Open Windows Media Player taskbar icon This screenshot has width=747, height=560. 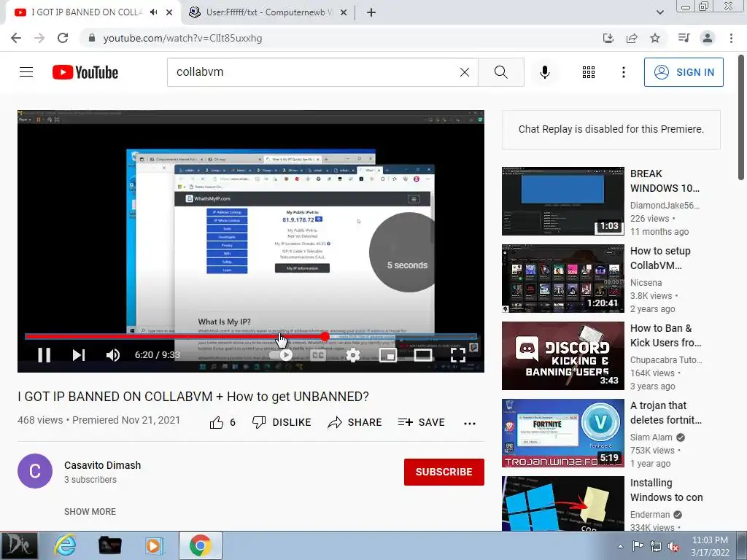(155, 545)
